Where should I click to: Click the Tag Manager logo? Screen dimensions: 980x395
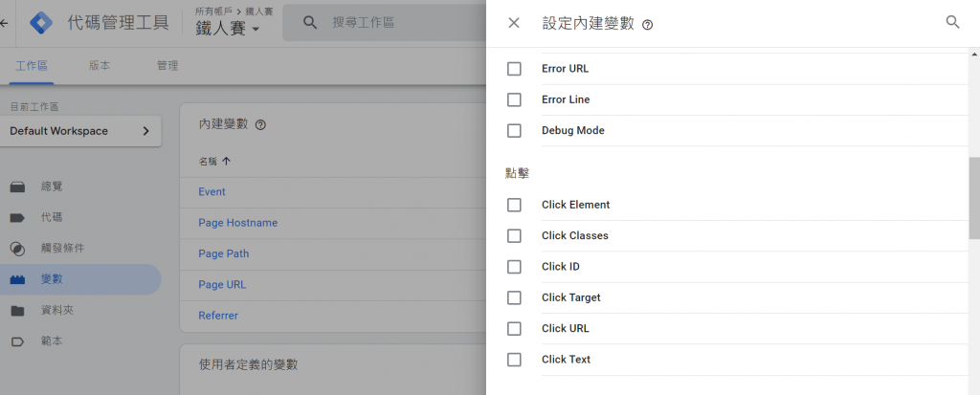pyautogui.click(x=41, y=22)
